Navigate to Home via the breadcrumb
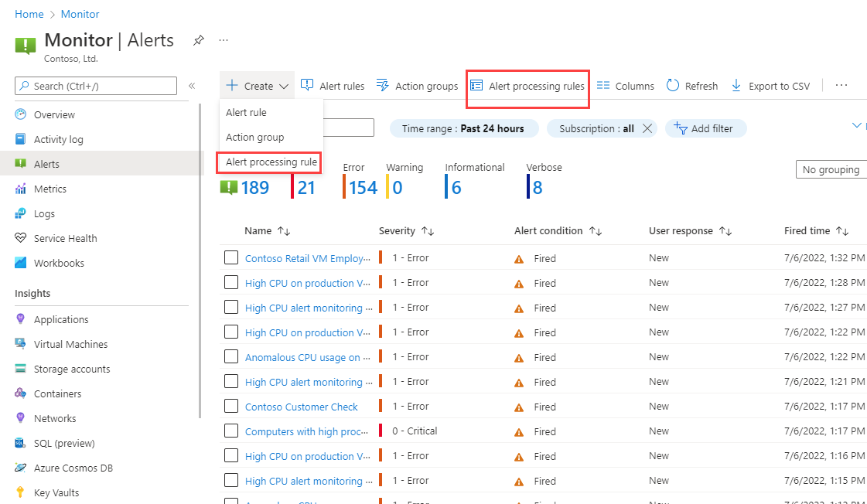 (x=29, y=13)
